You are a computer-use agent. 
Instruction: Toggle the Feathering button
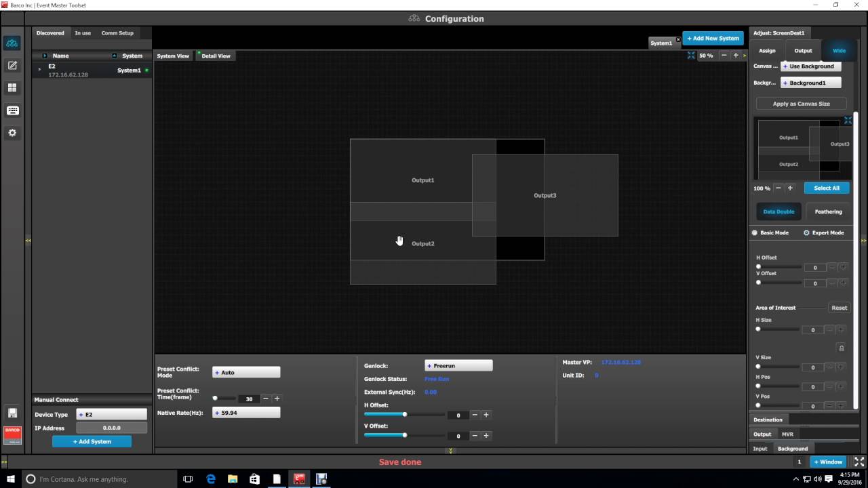pyautogui.click(x=828, y=211)
